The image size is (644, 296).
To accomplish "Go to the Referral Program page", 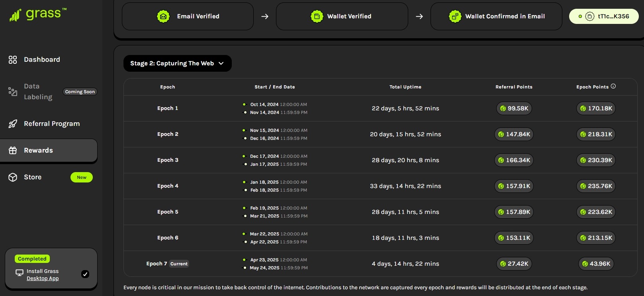I will click(x=52, y=124).
